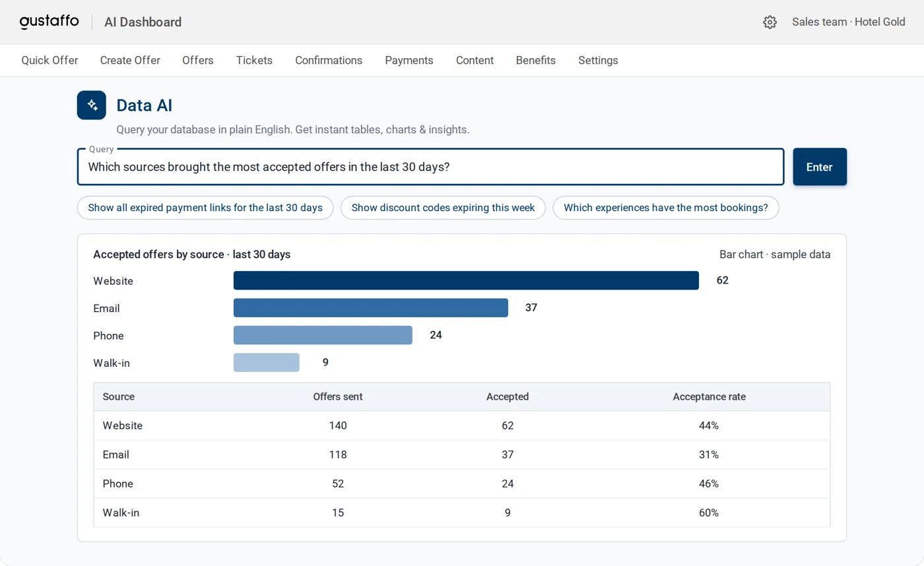Click the Walk-in bar in chart

coord(267,362)
